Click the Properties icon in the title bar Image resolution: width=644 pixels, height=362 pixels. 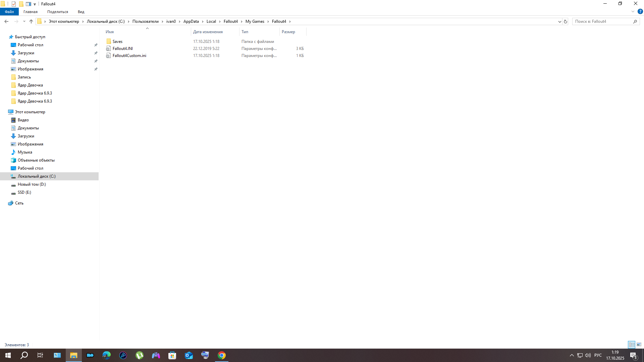pos(14,4)
